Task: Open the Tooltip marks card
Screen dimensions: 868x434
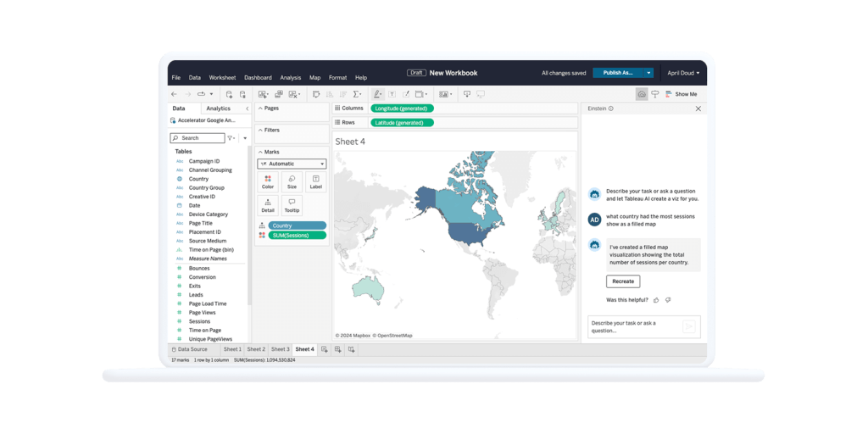Action: click(292, 205)
